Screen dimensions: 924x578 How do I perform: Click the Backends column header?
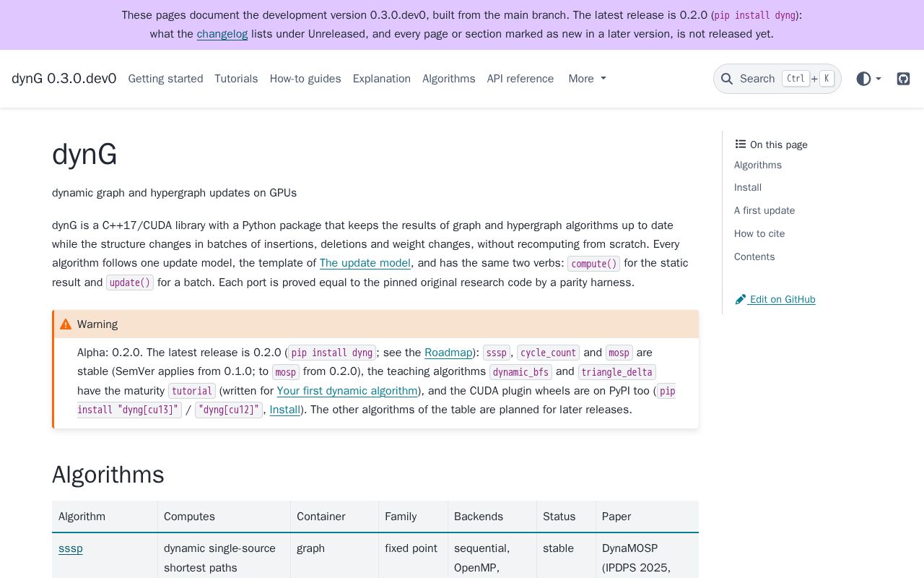pos(492,517)
